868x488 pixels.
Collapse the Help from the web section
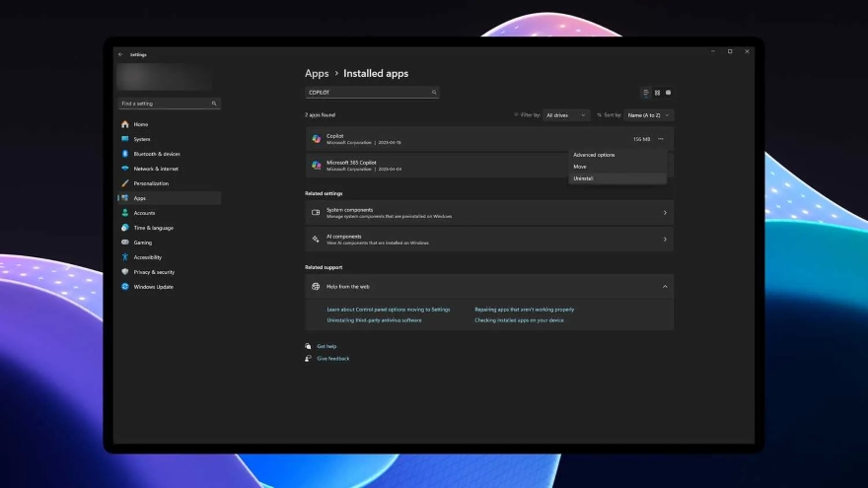click(665, 287)
